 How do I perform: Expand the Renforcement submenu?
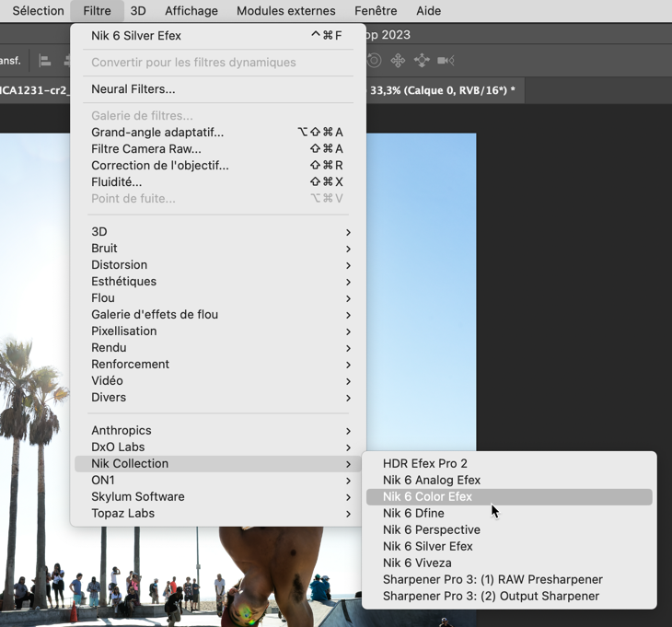click(x=218, y=365)
